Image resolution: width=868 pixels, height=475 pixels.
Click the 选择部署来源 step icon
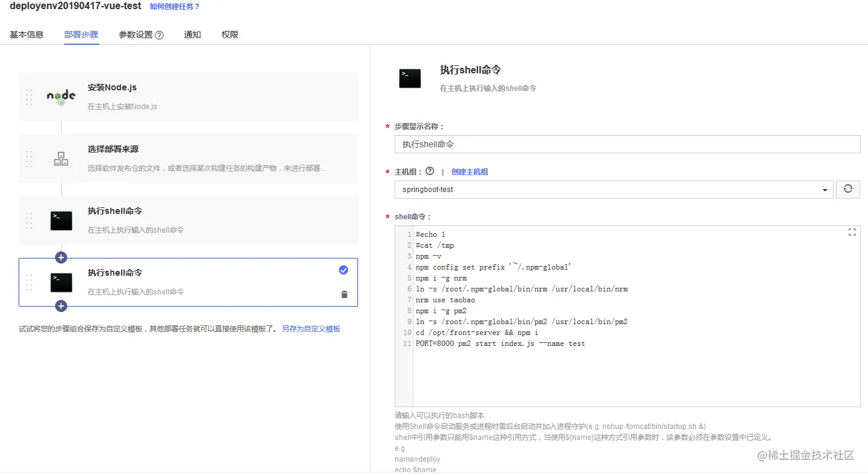[x=61, y=159]
